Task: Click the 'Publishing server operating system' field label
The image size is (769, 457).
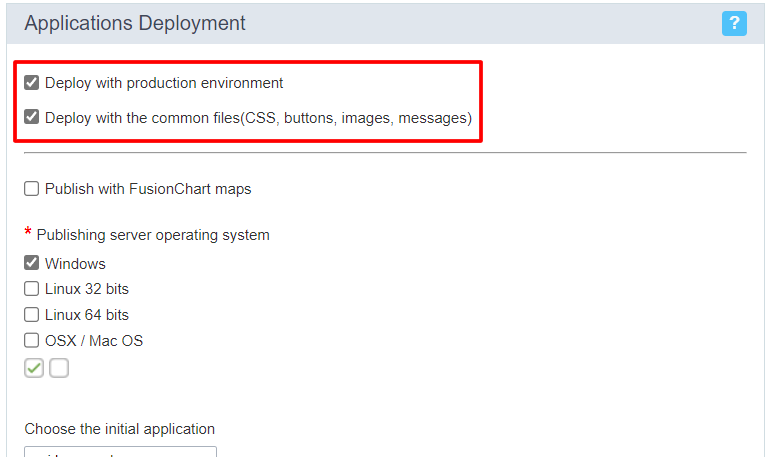Action: point(153,235)
